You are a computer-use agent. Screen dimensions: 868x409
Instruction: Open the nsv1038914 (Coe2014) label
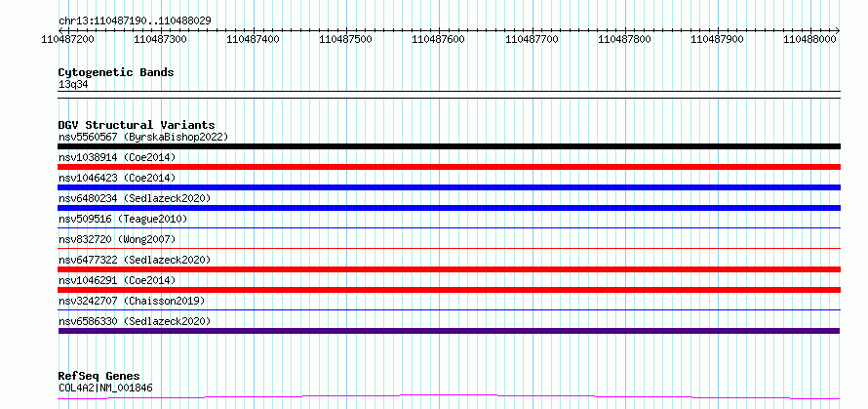tap(117, 157)
